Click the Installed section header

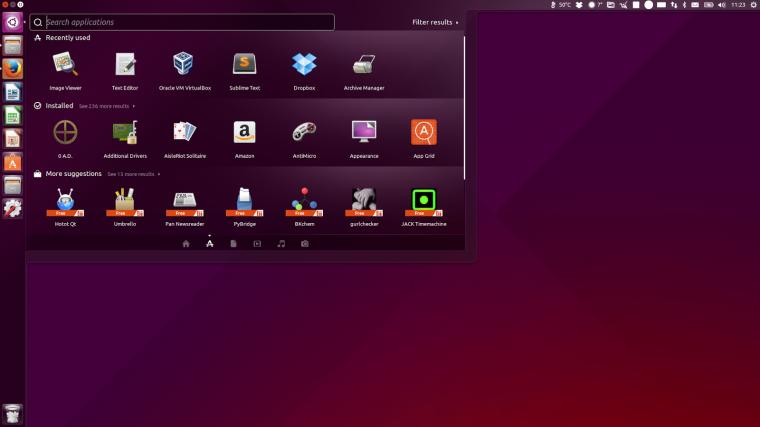pyautogui.click(x=54, y=106)
